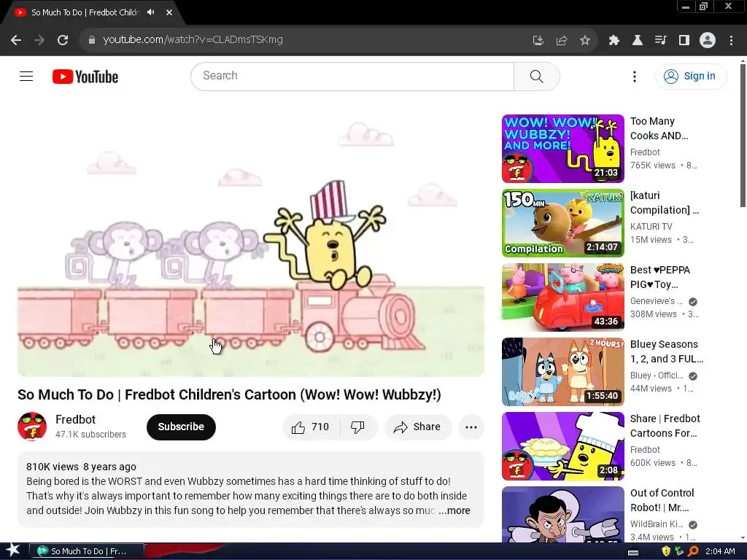Click the 810K views text

coord(53,467)
